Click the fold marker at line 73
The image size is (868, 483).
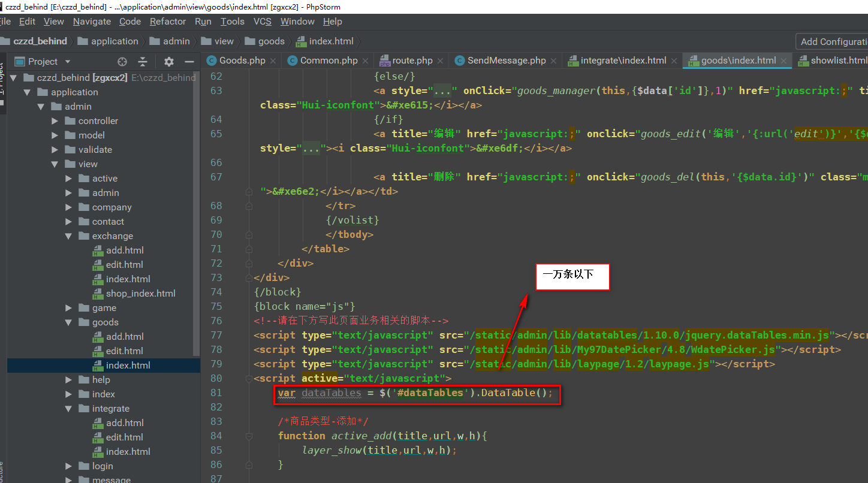pyautogui.click(x=248, y=278)
